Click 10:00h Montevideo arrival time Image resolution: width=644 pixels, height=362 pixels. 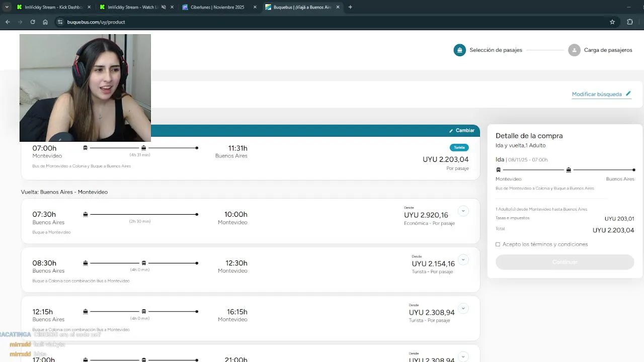click(235, 215)
